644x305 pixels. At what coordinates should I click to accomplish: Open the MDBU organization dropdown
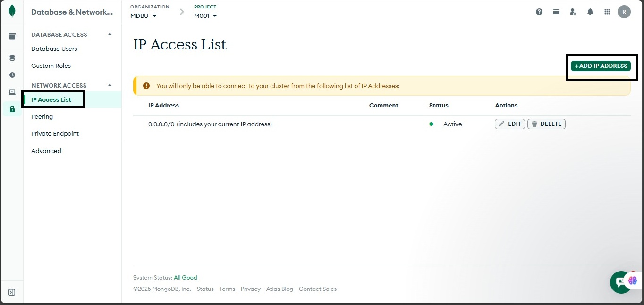144,16
